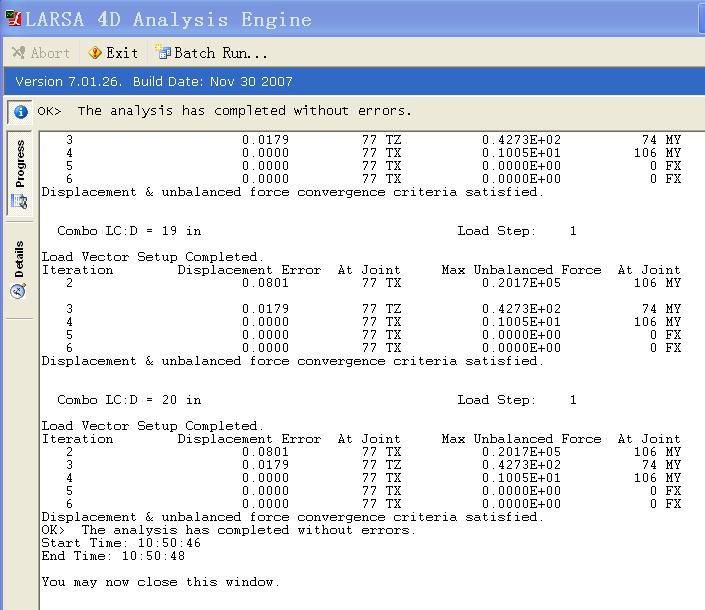This screenshot has height=610, width=705.
Task: Click the 'OK> The analysis has completed' status message
Action: [x=224, y=111]
